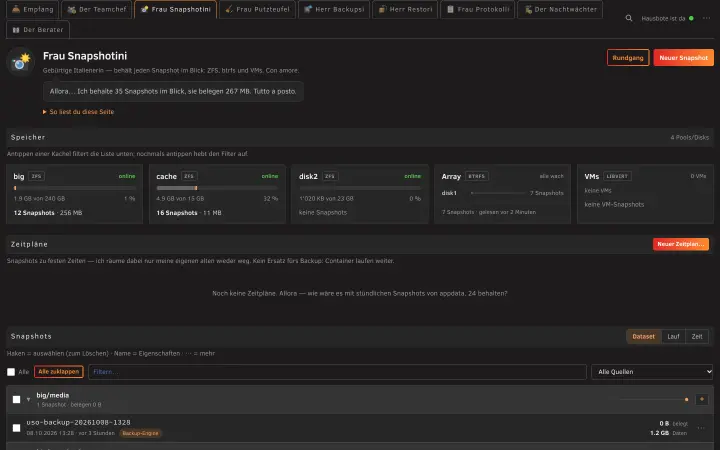Check the big/media dataset checkbox
Screen dimensions: 720x450
[17, 399]
